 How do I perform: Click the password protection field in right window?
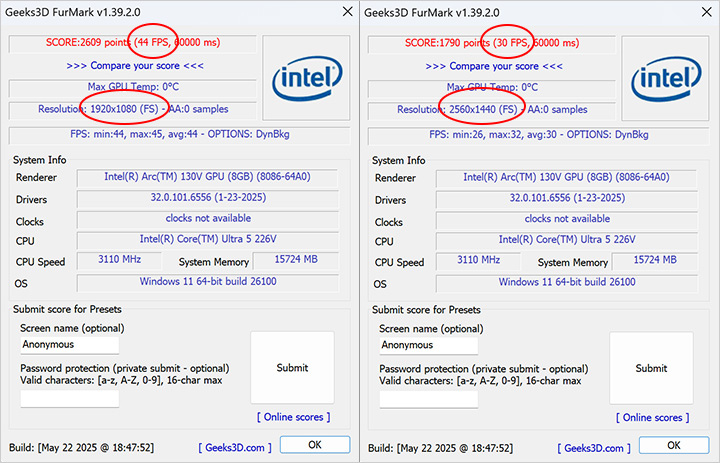tap(429, 399)
